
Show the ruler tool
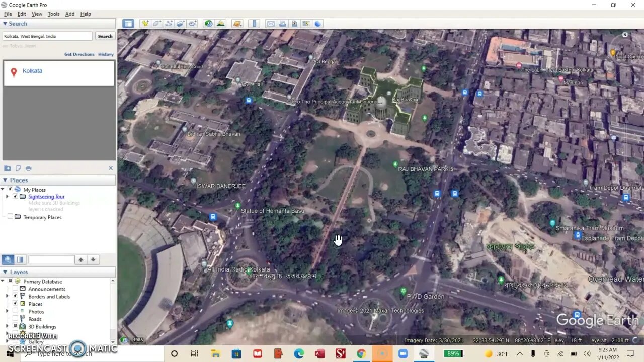pyautogui.click(x=254, y=24)
